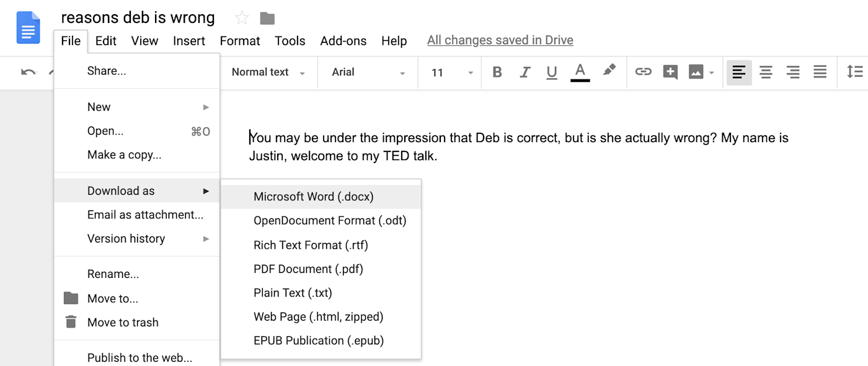Toggle Underline formatting
This screenshot has height=366, width=868.
point(552,72)
